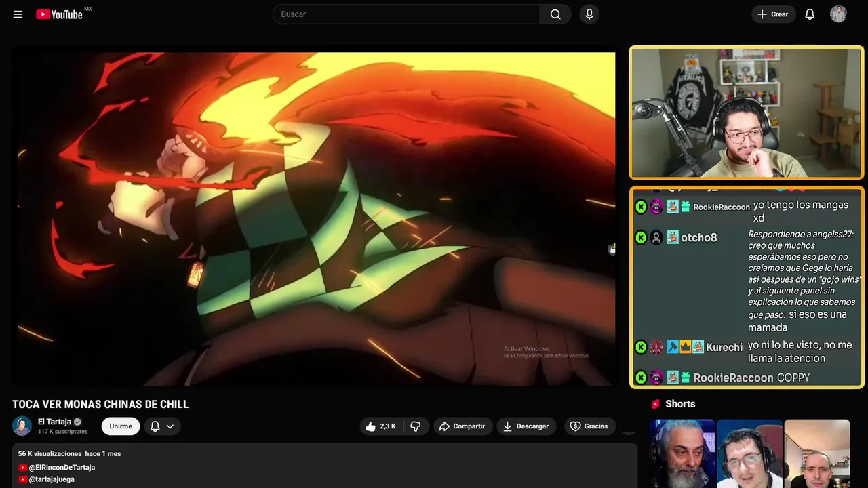Screen dimensions: 868x488
Task: Open El Tartaja channel avatar
Action: (22, 426)
